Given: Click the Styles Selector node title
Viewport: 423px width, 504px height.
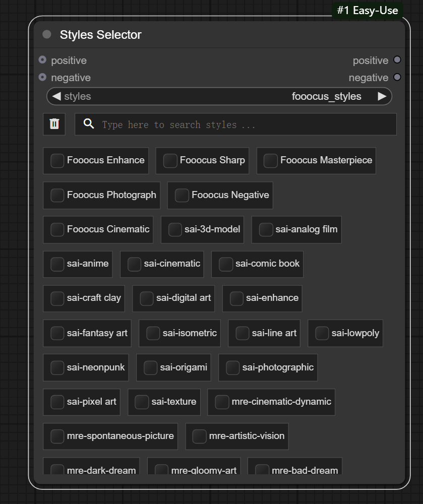Looking at the screenshot, I should 100,35.
